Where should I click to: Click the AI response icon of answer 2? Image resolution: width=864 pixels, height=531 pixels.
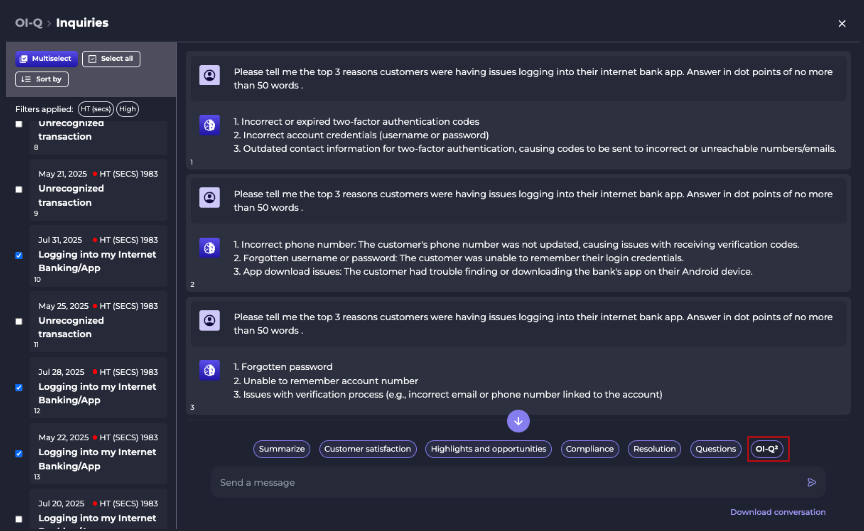[x=209, y=248]
